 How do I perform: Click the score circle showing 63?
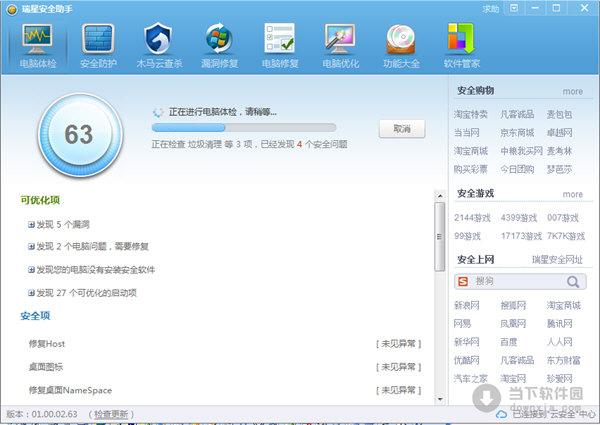(80, 135)
